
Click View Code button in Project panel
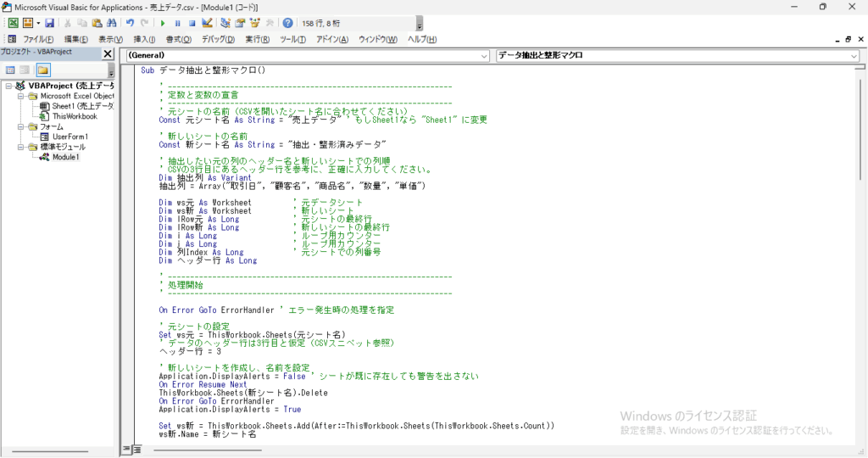[10, 70]
